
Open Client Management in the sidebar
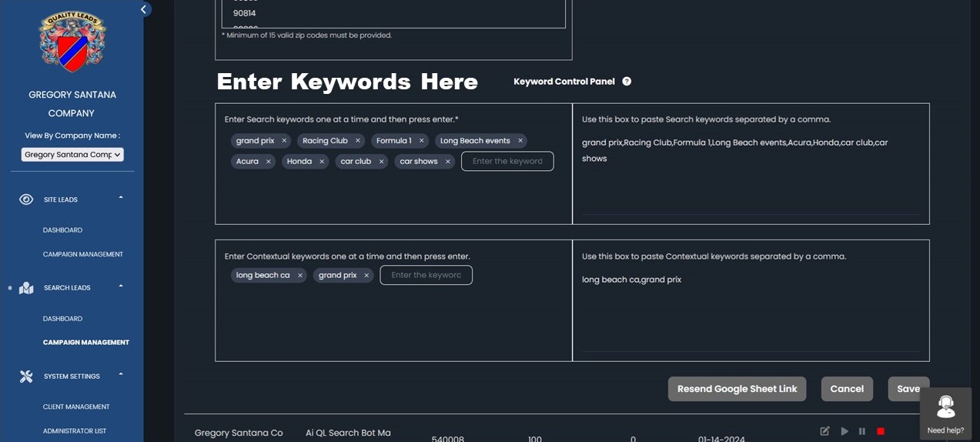(x=76, y=407)
